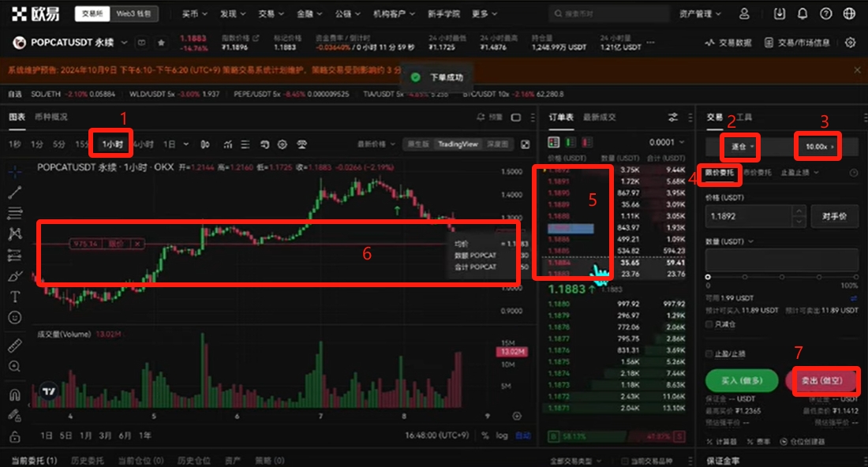Favorite POPCATUSDT with the star icon
The width and height of the screenshot is (868, 467).
162,43
